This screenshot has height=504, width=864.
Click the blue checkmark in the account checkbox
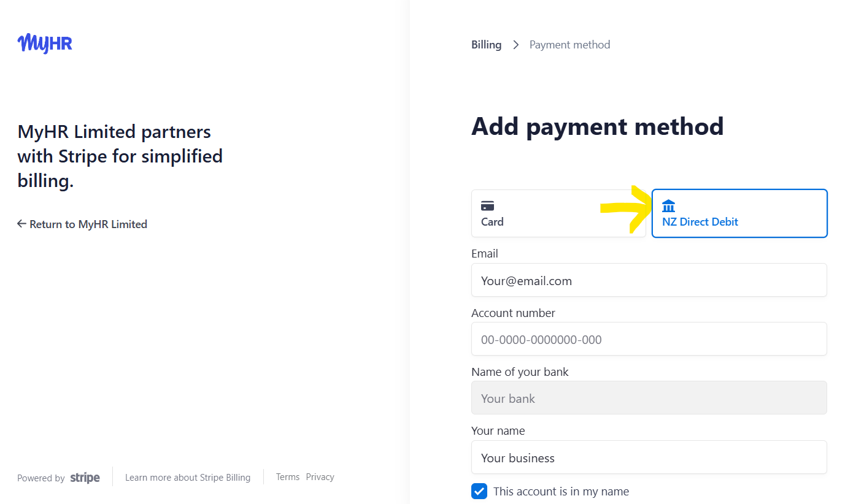(479, 491)
